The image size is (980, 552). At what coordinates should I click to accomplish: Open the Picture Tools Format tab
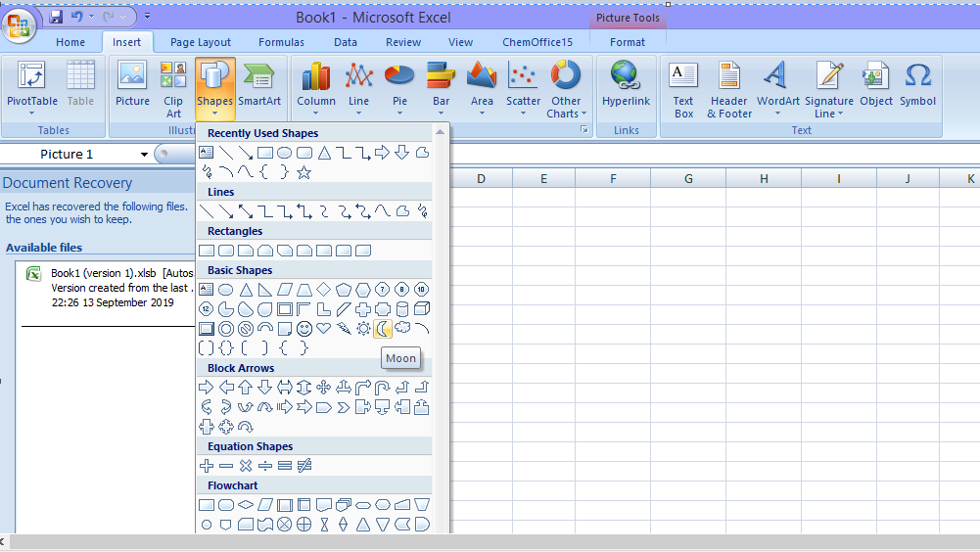point(627,42)
